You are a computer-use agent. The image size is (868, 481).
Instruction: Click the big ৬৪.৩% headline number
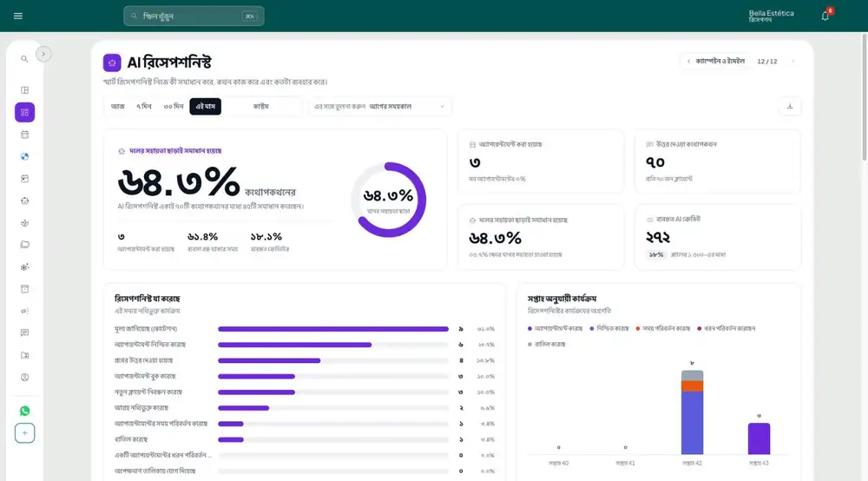179,181
